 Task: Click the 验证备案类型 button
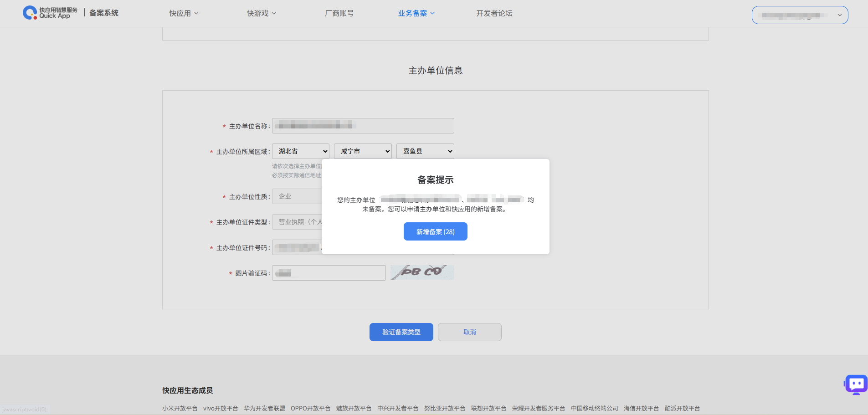click(401, 332)
